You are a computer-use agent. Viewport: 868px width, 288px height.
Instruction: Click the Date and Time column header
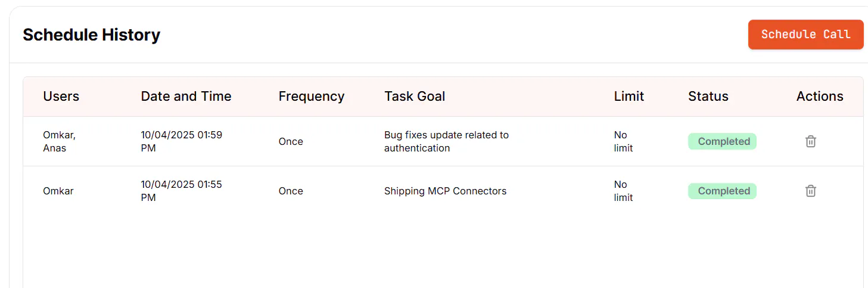(x=186, y=97)
